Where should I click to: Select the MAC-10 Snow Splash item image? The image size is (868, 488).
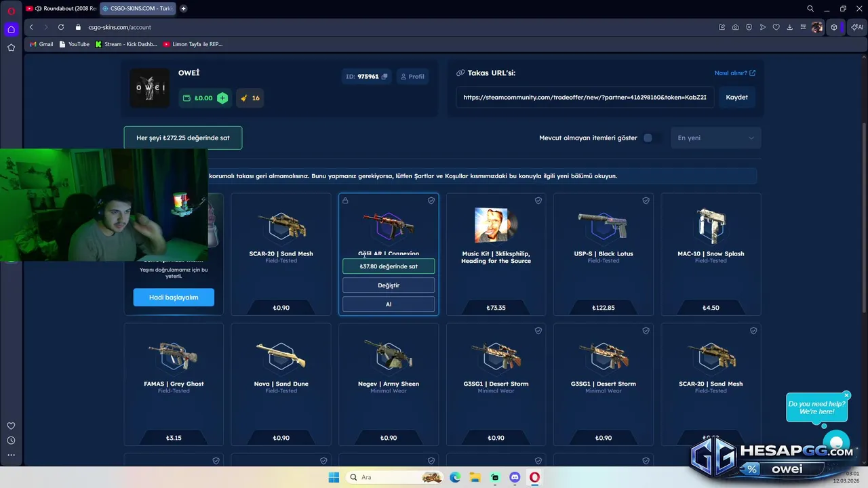point(711,226)
